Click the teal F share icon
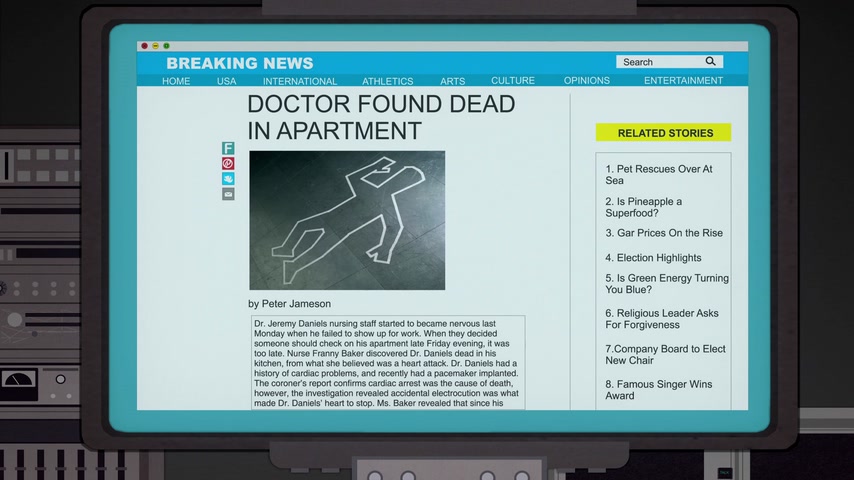 click(x=228, y=148)
